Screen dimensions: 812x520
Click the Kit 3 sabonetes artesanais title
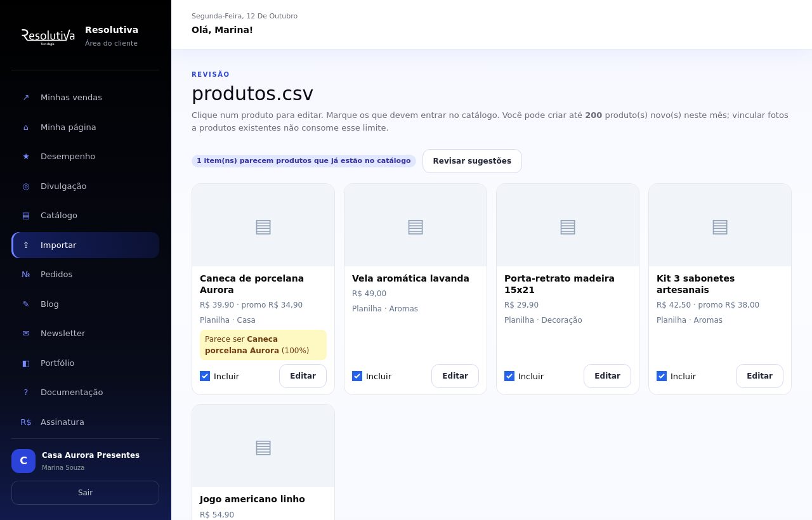(x=696, y=284)
